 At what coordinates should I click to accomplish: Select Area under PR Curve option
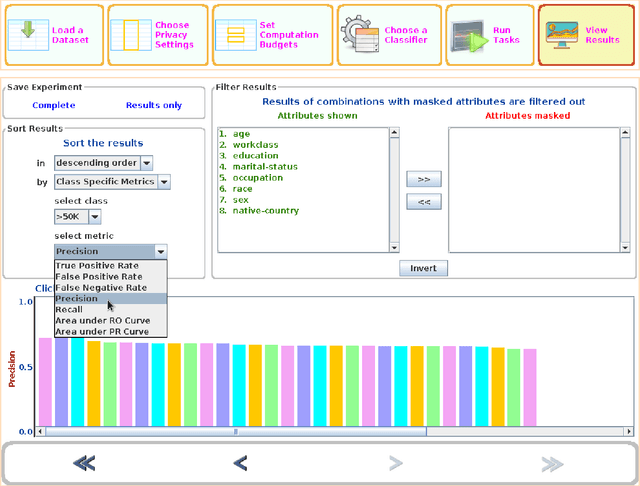click(101, 331)
